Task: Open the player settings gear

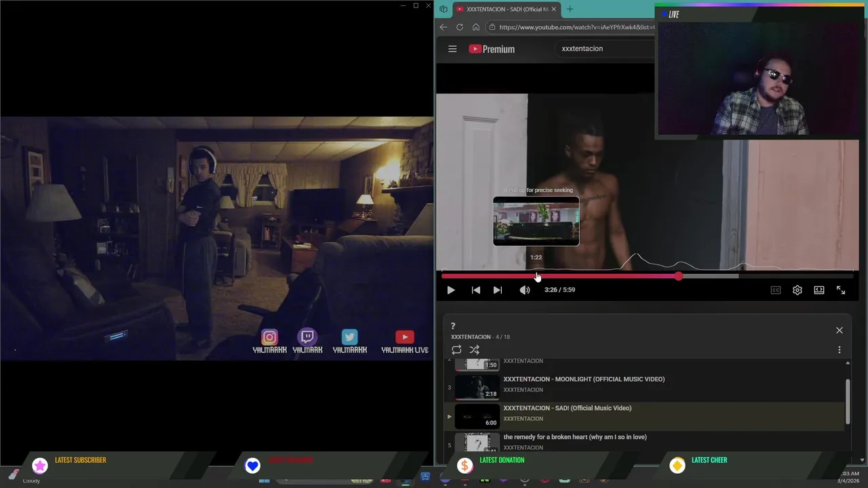Action: tap(797, 290)
